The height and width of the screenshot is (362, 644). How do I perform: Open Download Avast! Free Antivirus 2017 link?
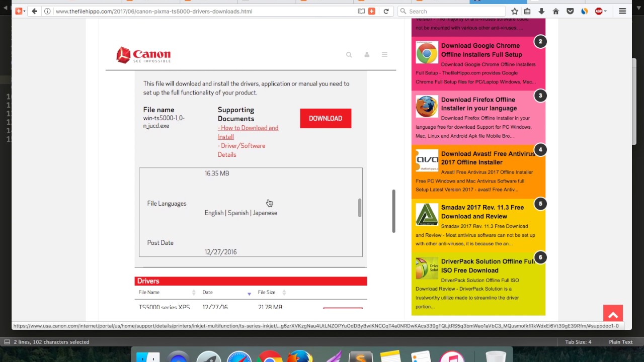pyautogui.click(x=488, y=158)
